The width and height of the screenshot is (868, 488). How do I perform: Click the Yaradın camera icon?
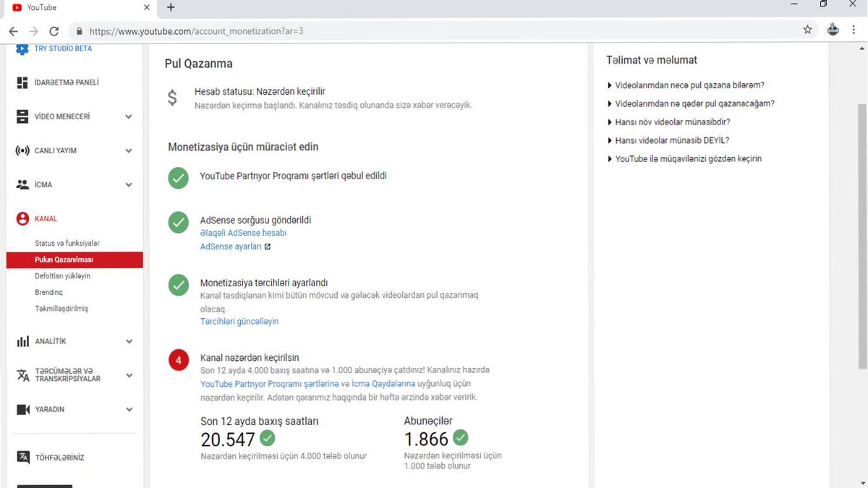(22, 409)
